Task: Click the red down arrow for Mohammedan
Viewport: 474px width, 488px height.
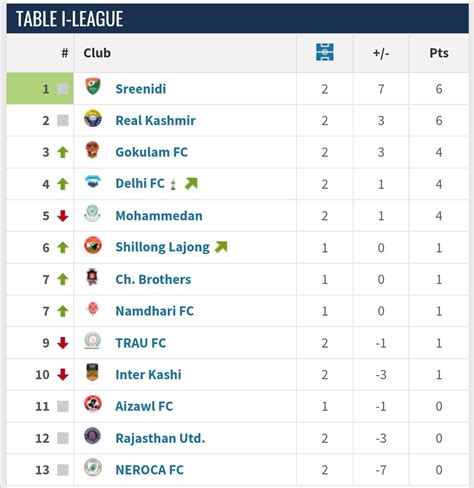Action: pyautogui.click(x=63, y=216)
